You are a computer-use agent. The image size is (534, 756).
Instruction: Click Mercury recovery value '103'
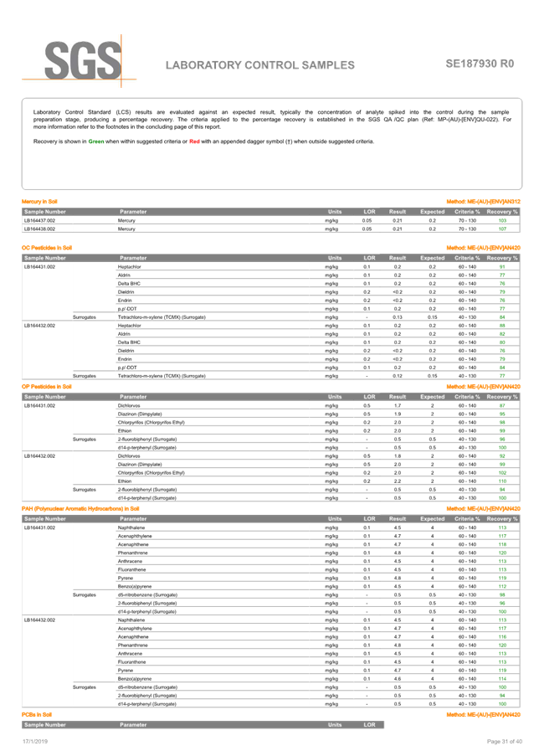click(x=502, y=221)
